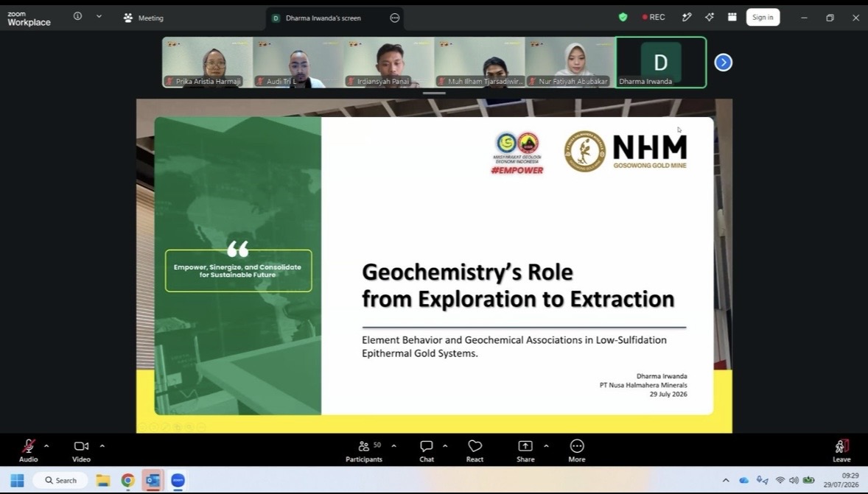Open the Windows Start menu
Screen dimensions: 868x494
[x=17, y=480]
